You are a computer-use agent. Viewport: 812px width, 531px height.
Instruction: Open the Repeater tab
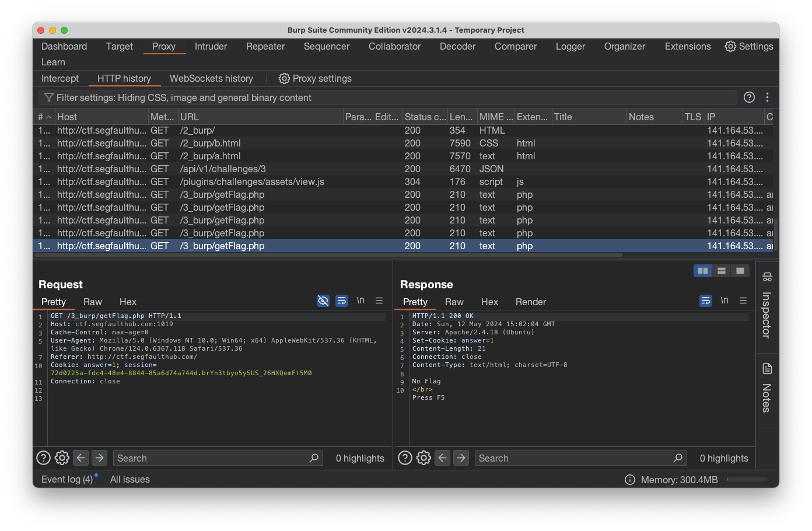265,46
